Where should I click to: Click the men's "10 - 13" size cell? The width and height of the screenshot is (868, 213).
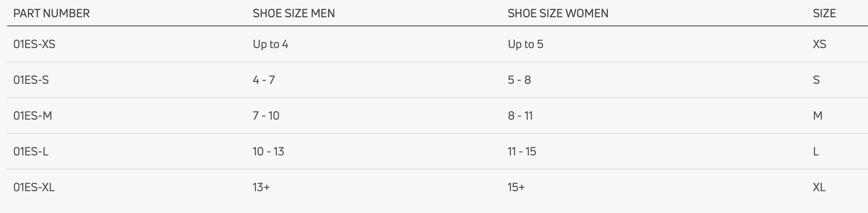coord(268,151)
